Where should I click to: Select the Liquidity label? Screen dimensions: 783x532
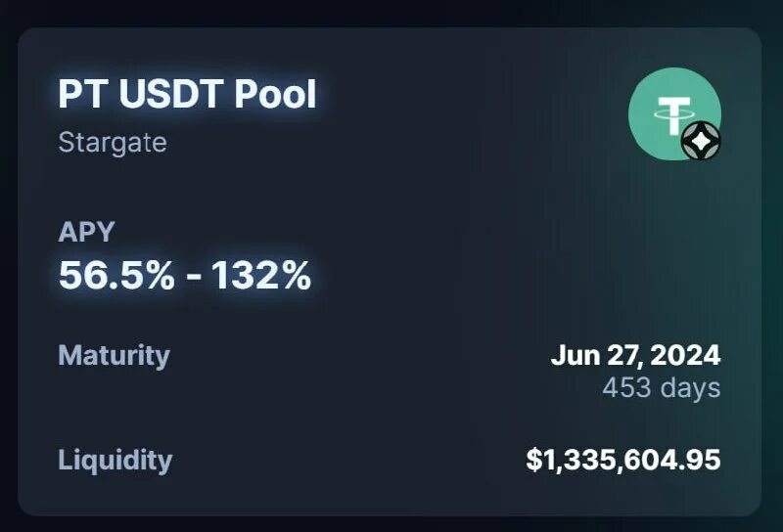(115, 461)
